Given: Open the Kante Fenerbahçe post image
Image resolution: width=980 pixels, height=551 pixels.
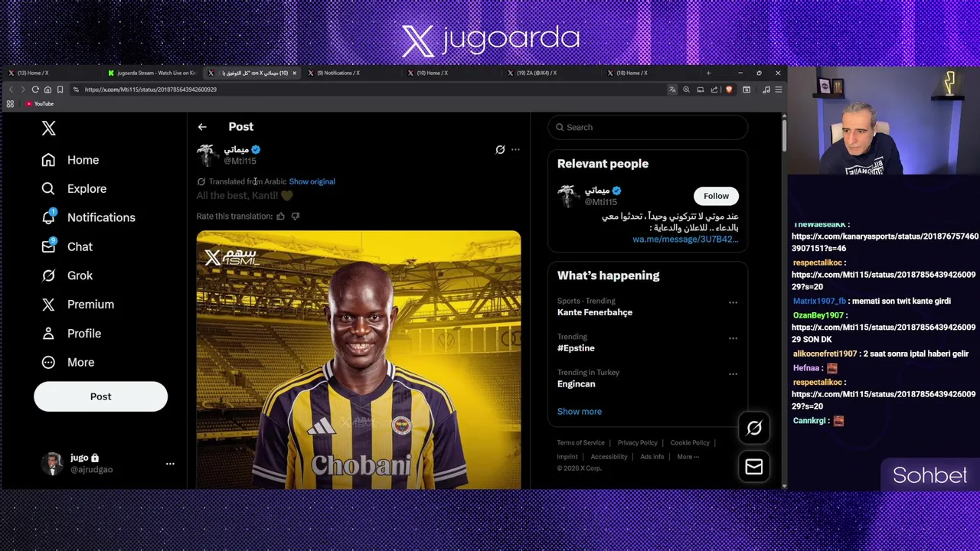Looking at the screenshot, I should (x=358, y=360).
